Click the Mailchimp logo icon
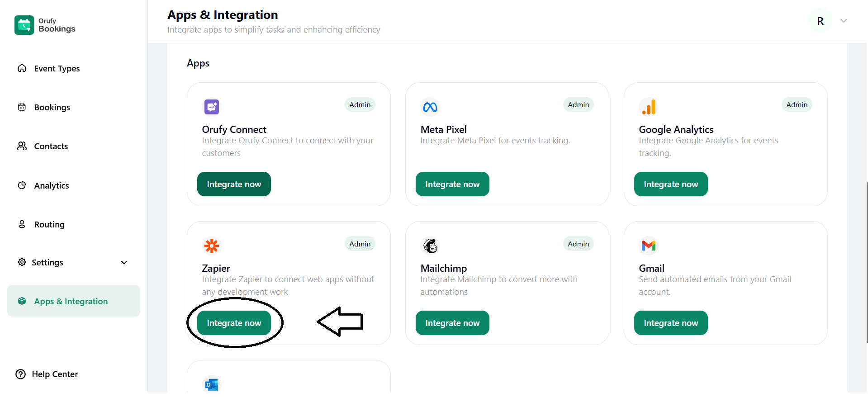 pos(430,246)
